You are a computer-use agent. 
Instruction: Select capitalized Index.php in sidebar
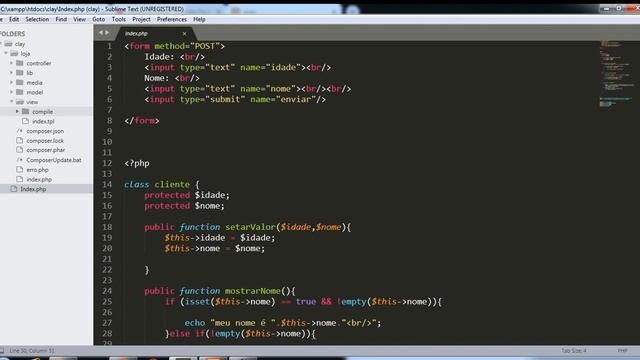point(33,189)
